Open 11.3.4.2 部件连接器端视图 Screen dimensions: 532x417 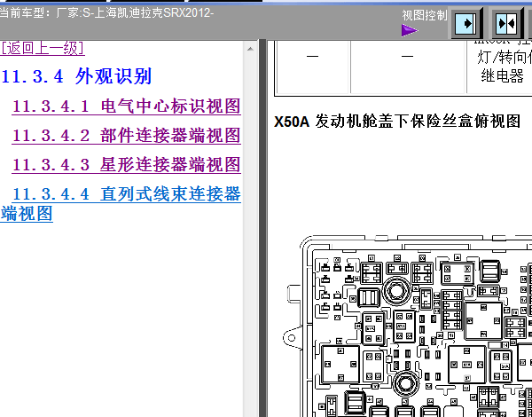pos(126,135)
